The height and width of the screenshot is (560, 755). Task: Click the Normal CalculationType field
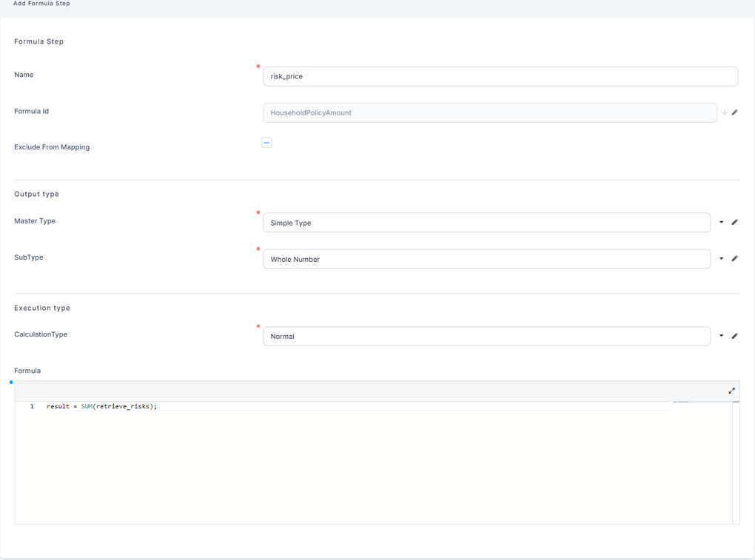coord(486,336)
